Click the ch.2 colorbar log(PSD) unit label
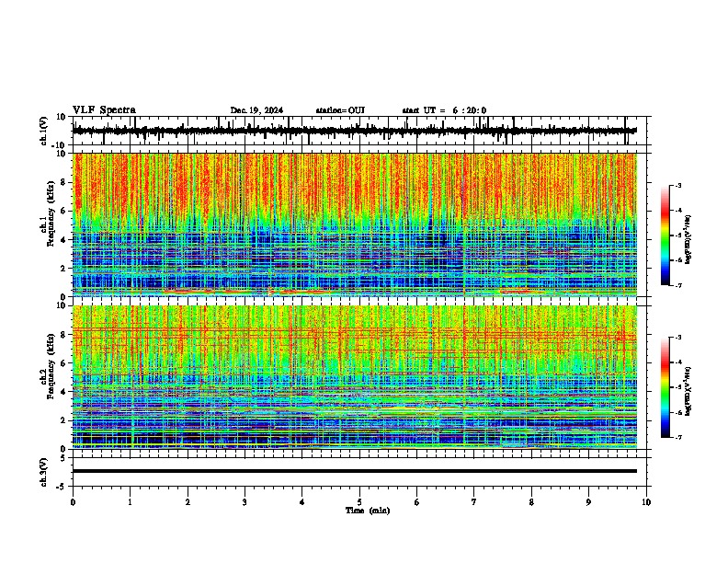Image resolution: width=728 pixels, height=563 pixels. tap(688, 393)
